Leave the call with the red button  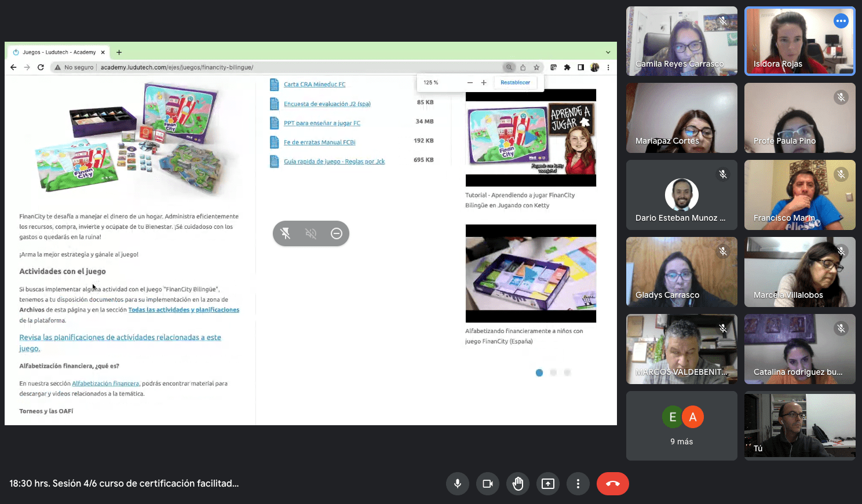(613, 484)
